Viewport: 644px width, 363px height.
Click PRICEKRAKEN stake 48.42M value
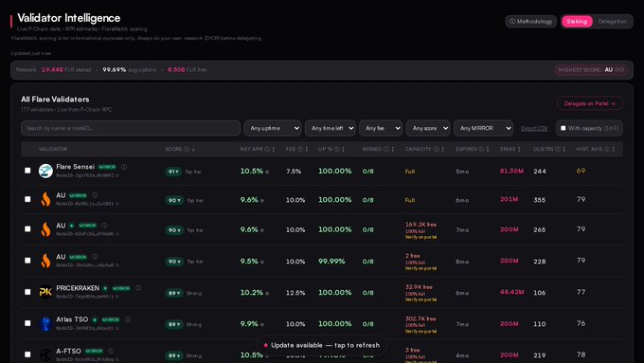pos(511,292)
